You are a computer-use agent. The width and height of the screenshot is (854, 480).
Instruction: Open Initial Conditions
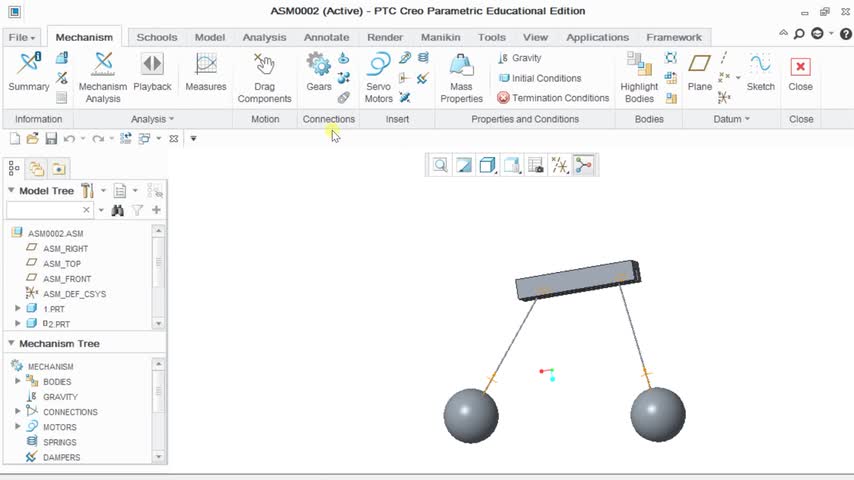coord(540,78)
